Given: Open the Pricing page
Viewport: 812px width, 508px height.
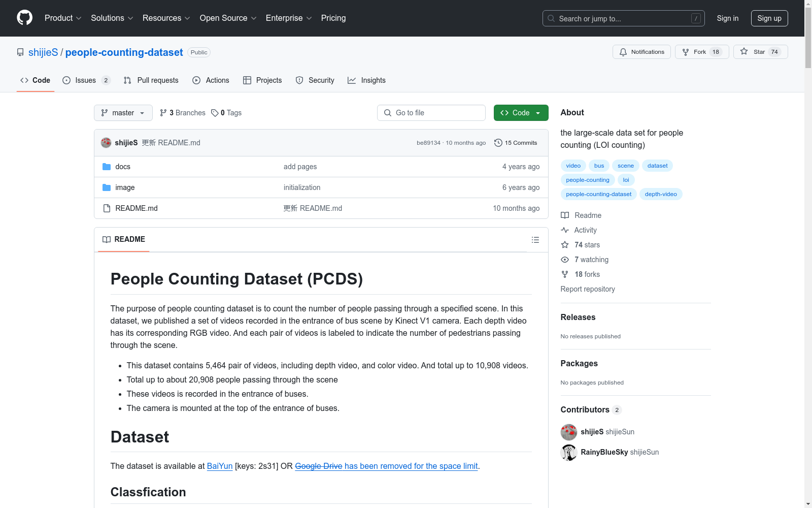Looking at the screenshot, I should pyautogui.click(x=333, y=18).
